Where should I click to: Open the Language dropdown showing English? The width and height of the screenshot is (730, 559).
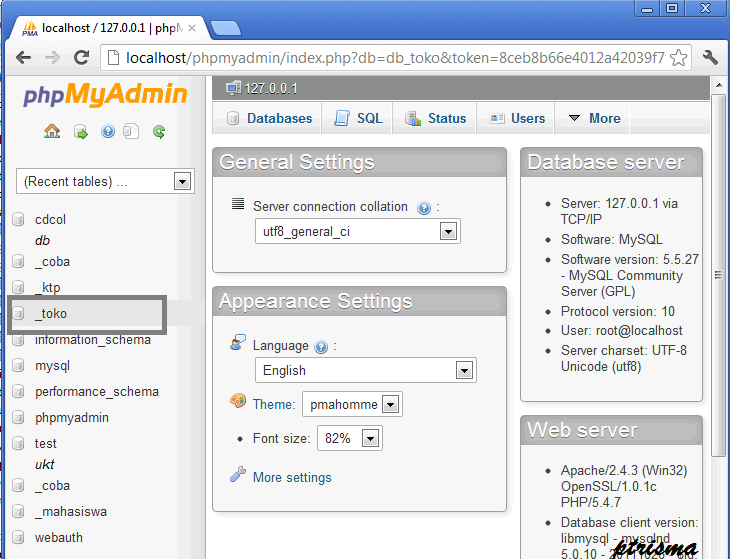pyautogui.click(x=365, y=370)
